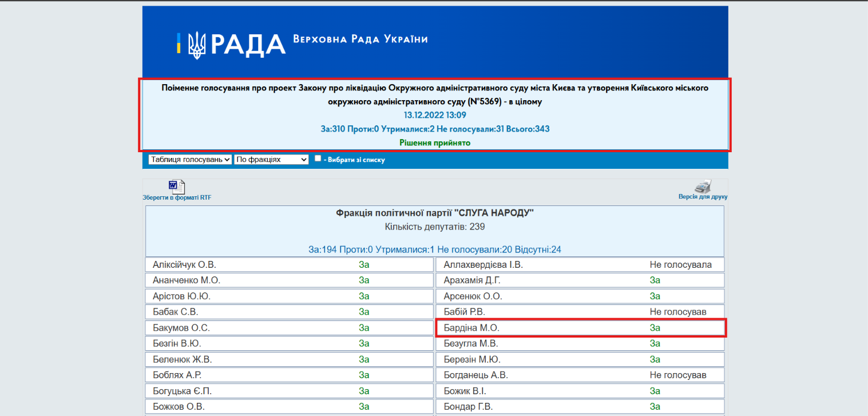
Task: Click the overall vote totals 'За:310' line
Action: 435,129
